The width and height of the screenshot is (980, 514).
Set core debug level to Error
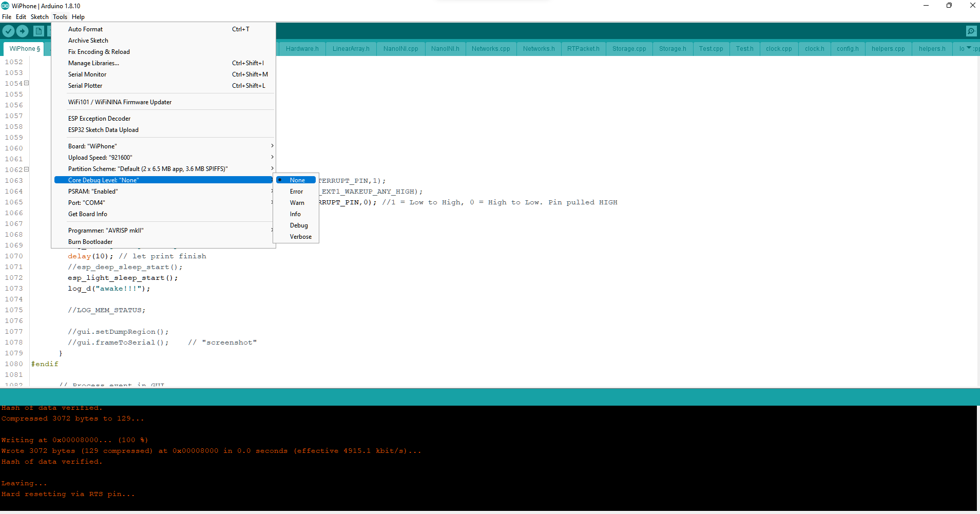(296, 192)
